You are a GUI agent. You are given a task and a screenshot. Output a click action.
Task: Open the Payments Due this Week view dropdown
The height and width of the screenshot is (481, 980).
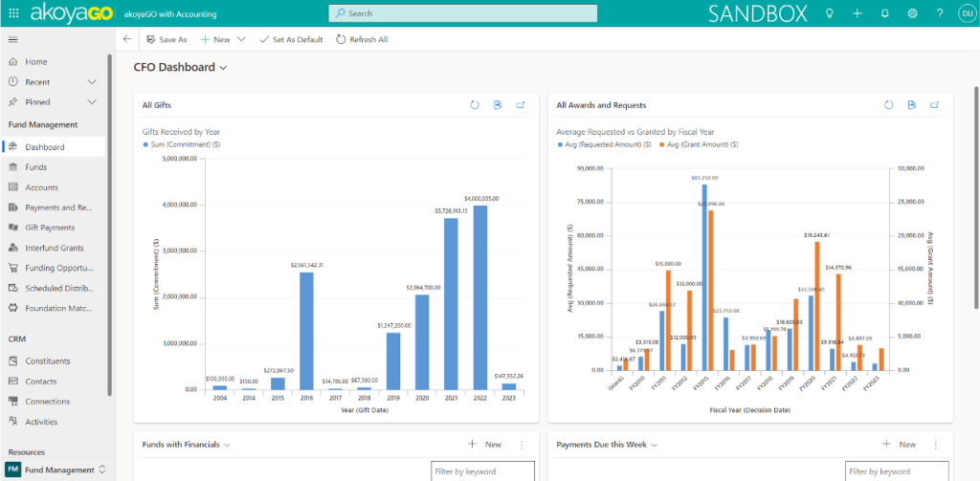tap(655, 445)
